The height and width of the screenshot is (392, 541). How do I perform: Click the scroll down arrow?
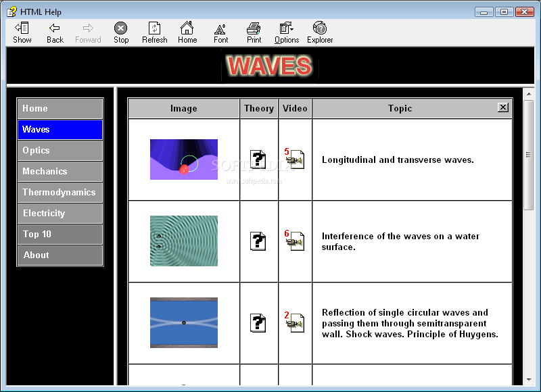point(529,380)
